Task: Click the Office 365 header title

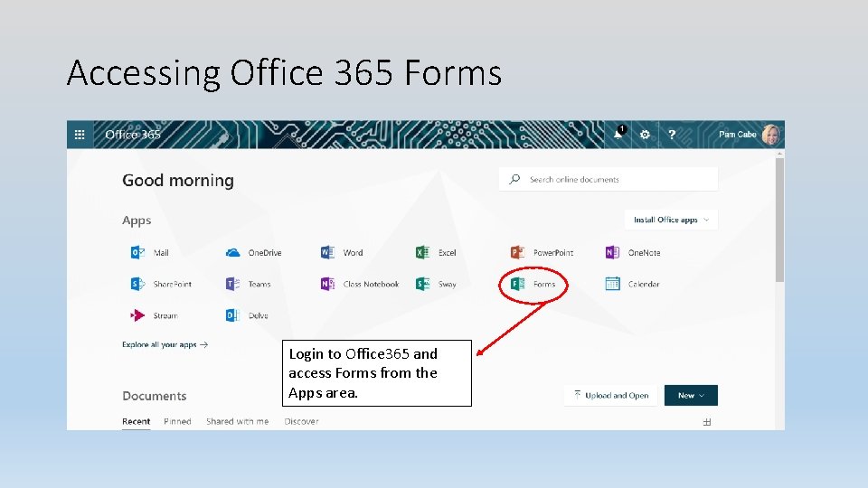Action: pyautogui.click(x=133, y=135)
